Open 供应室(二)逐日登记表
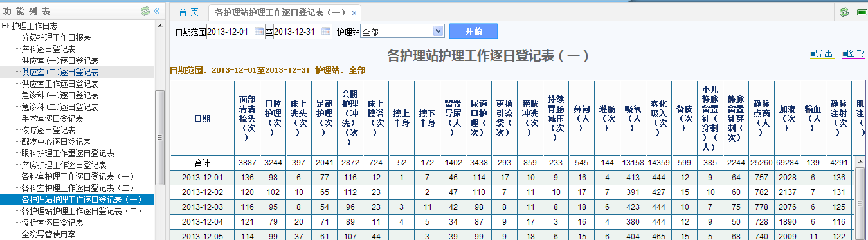Screen dimensions: 868x240 (60, 72)
